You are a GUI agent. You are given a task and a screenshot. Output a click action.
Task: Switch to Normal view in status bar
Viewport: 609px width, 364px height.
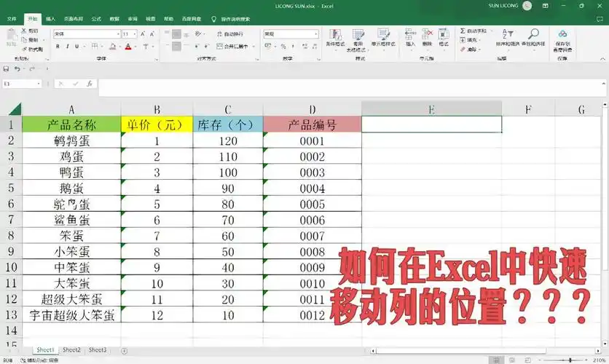pyautogui.click(x=496, y=360)
